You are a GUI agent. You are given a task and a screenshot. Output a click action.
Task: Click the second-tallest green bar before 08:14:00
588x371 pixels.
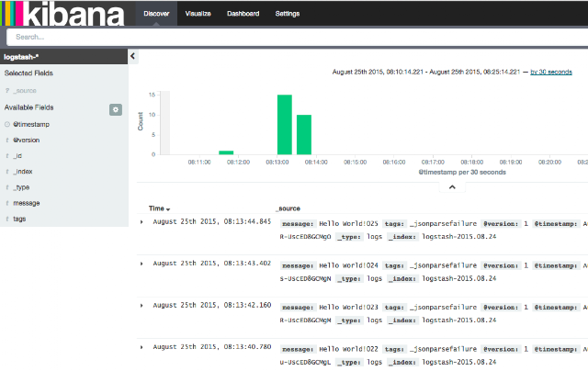[x=304, y=135]
